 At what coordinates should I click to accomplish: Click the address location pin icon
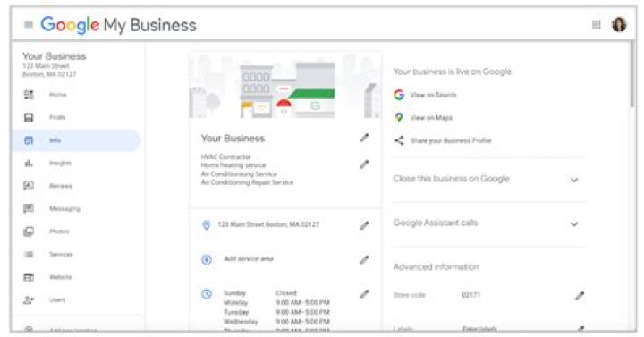tap(207, 225)
